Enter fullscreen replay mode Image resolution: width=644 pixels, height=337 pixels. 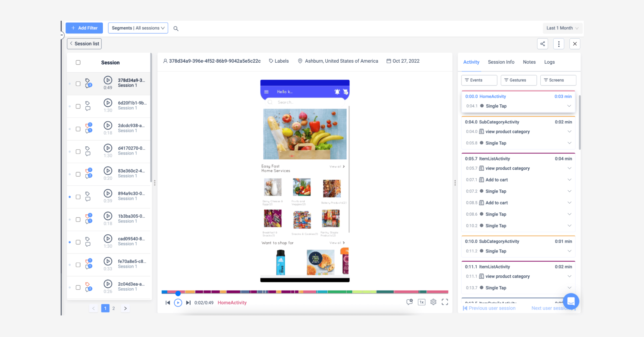tap(445, 302)
